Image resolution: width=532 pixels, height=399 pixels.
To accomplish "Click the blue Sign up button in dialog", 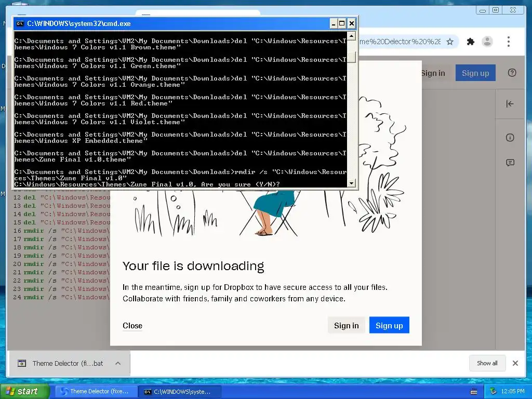I will pyautogui.click(x=389, y=325).
